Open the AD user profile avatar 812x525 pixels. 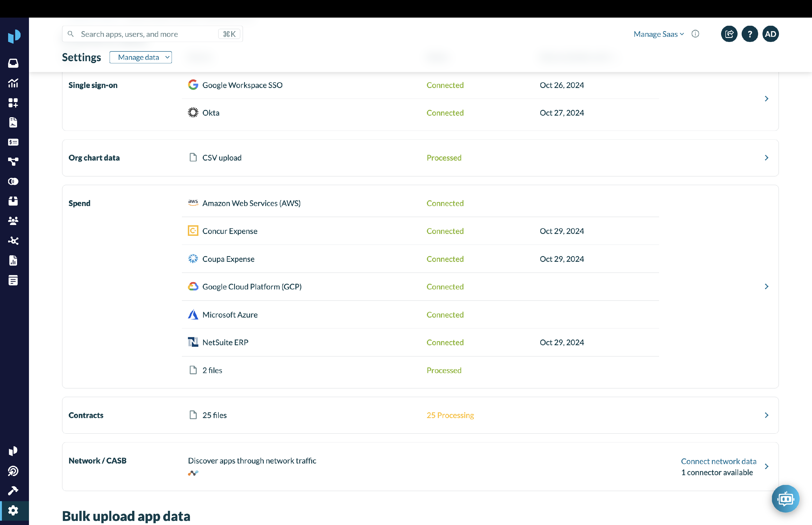click(770, 34)
